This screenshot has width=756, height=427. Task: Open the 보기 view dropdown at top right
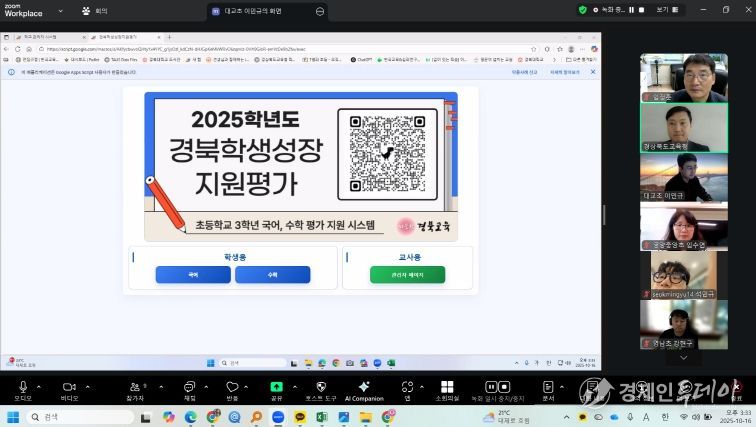click(665, 10)
